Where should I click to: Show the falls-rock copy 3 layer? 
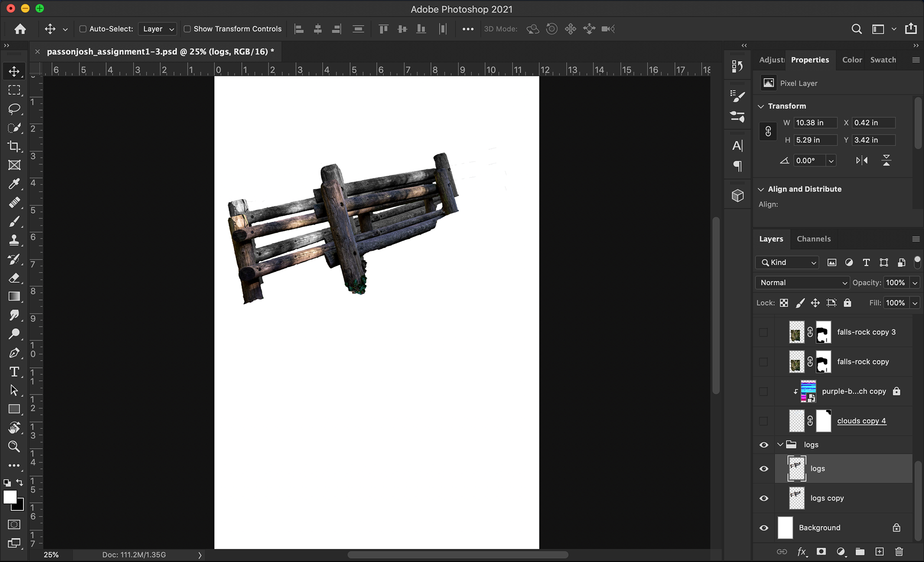(x=764, y=332)
